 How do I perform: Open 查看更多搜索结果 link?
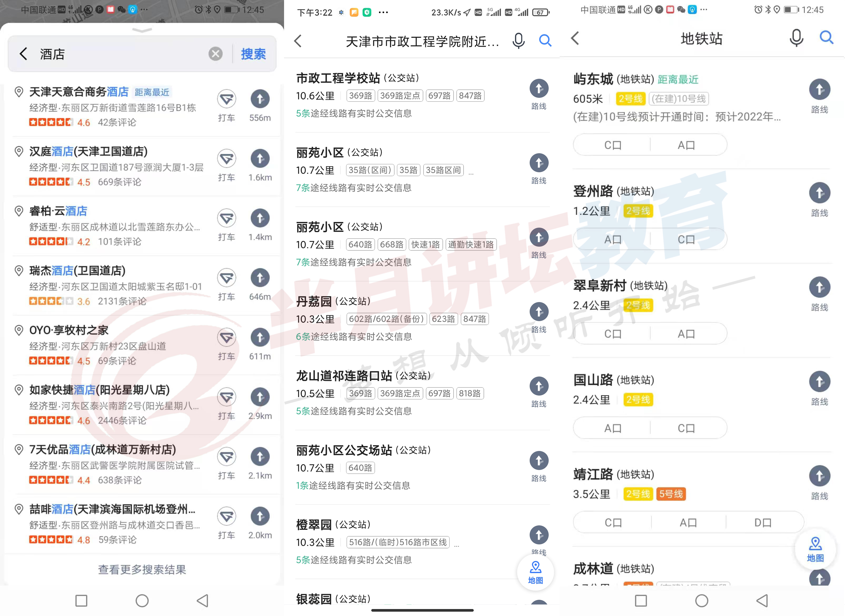pos(142,569)
